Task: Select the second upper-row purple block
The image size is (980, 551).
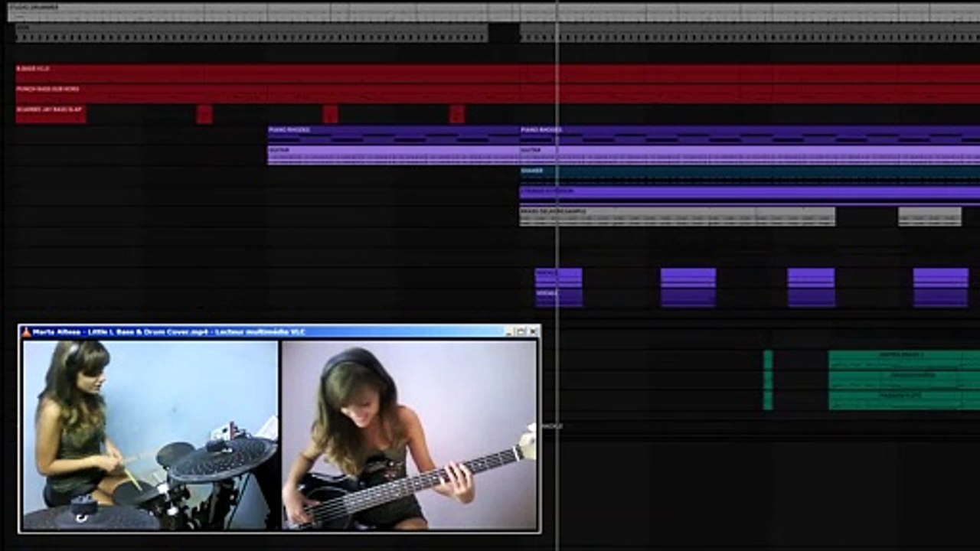Action: click(x=688, y=277)
